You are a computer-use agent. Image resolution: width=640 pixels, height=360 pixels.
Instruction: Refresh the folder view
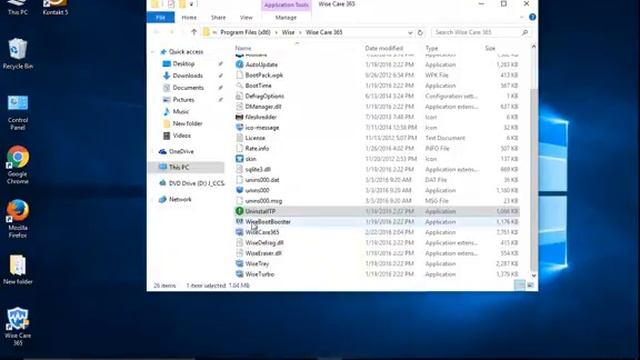(x=420, y=33)
